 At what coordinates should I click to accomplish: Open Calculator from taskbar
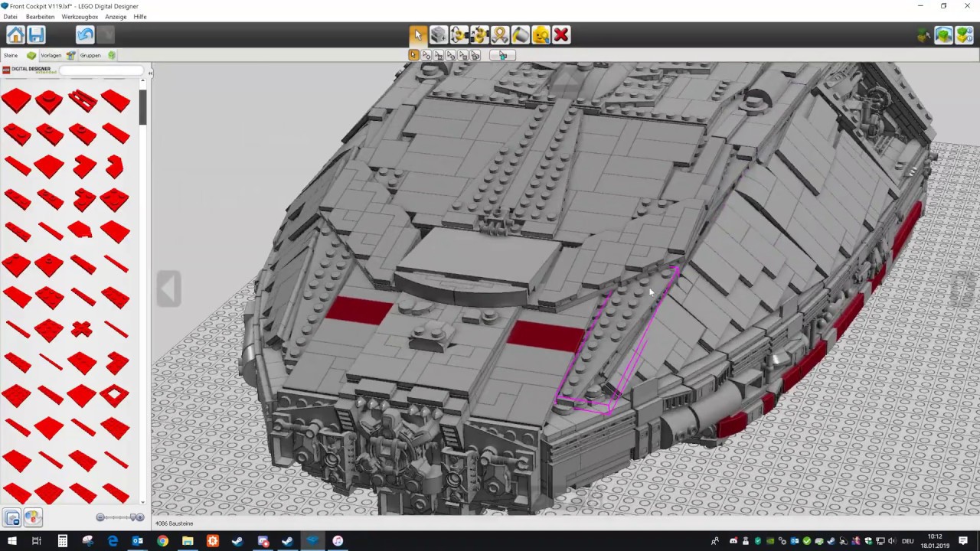tap(63, 541)
